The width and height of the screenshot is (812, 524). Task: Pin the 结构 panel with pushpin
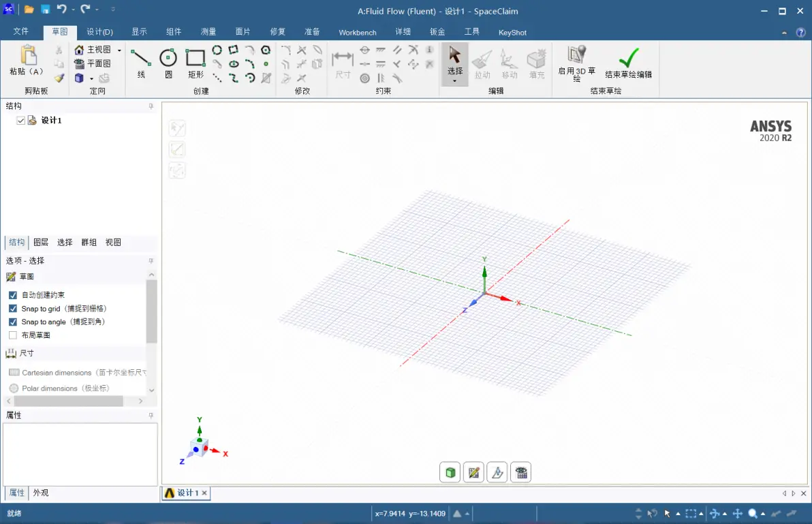[151, 106]
